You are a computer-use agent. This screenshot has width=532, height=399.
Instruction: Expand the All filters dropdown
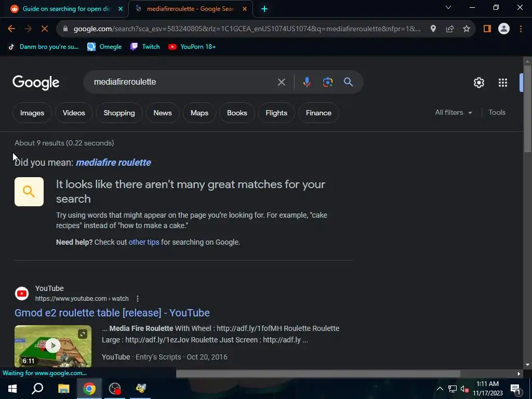click(454, 112)
